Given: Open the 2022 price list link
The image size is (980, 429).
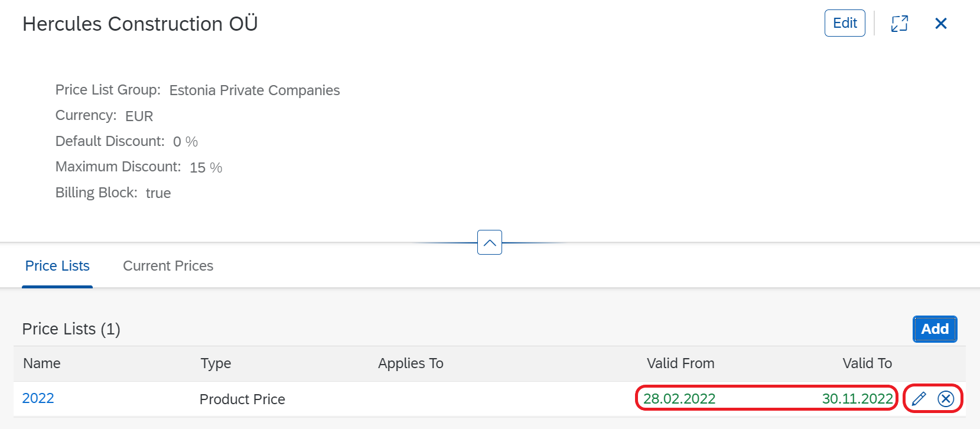Looking at the screenshot, I should 38,398.
